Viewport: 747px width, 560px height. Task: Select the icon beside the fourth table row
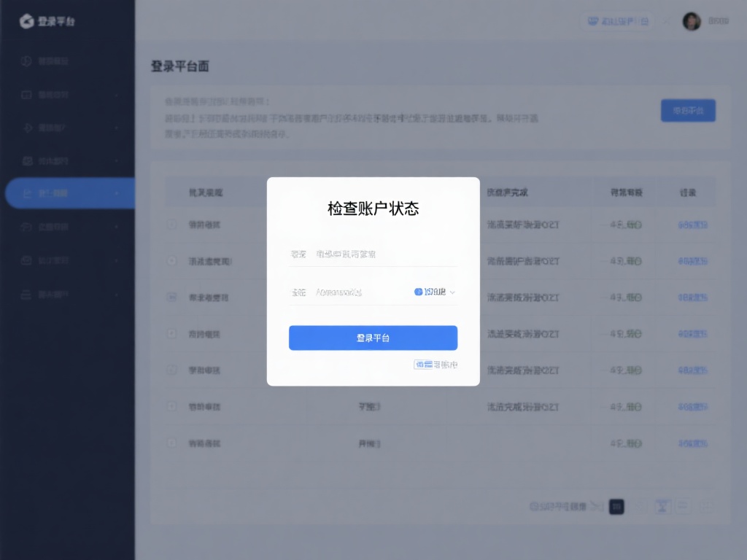[x=171, y=333]
